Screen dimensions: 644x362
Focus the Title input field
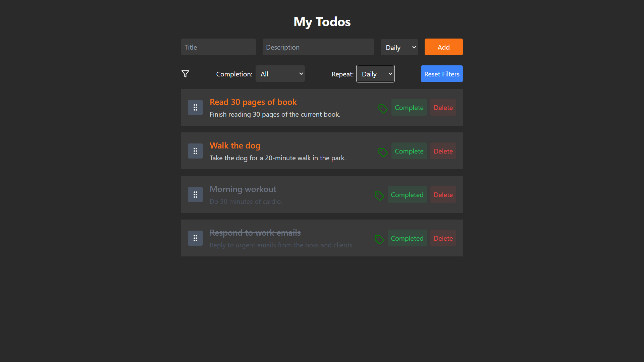pos(218,47)
